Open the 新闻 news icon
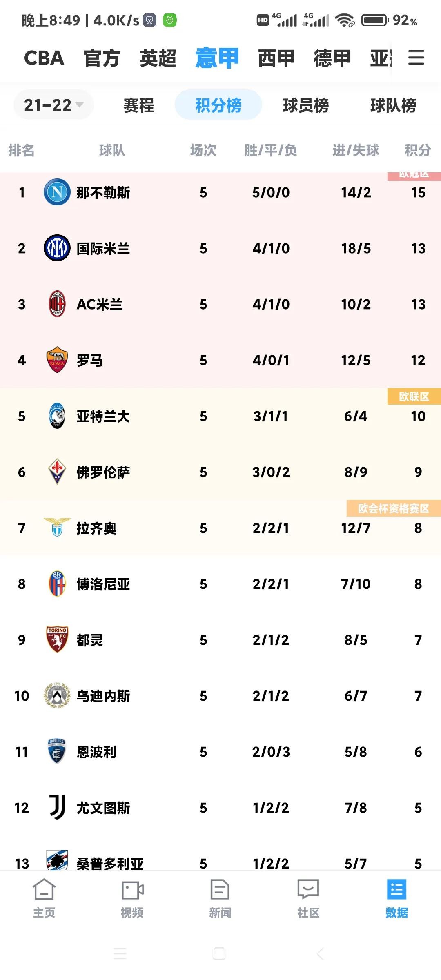This screenshot has width=441, height=980. point(220,889)
